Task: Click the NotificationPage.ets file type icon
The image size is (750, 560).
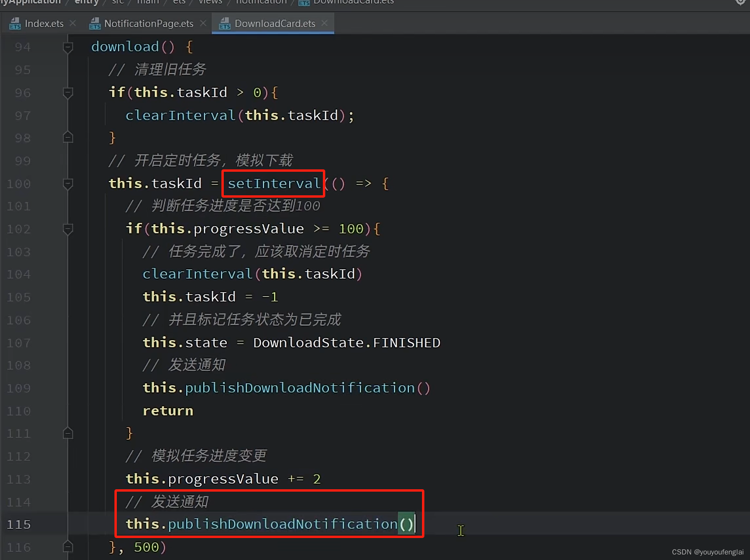Action: [94, 24]
